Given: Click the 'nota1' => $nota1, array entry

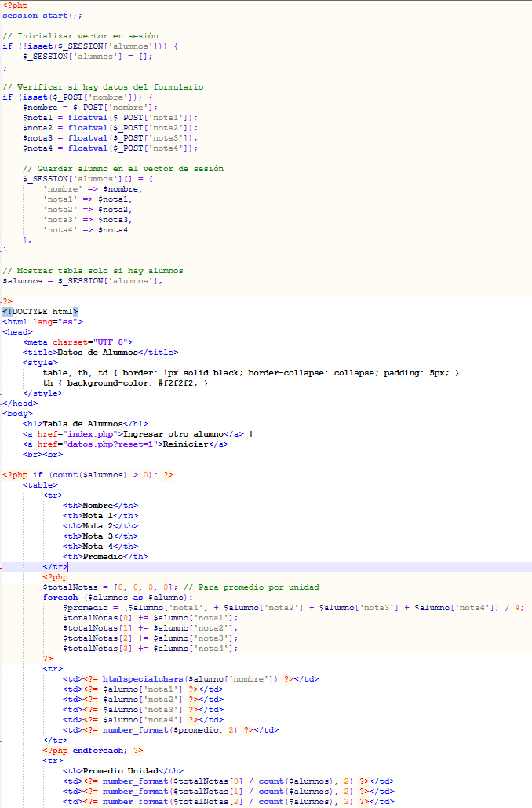Looking at the screenshot, I should coord(88,199).
